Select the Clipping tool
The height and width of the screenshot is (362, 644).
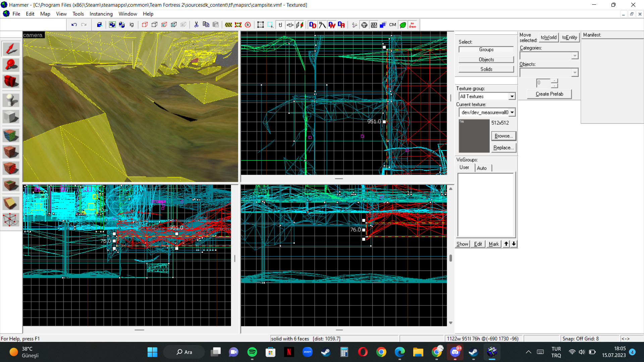(x=11, y=203)
